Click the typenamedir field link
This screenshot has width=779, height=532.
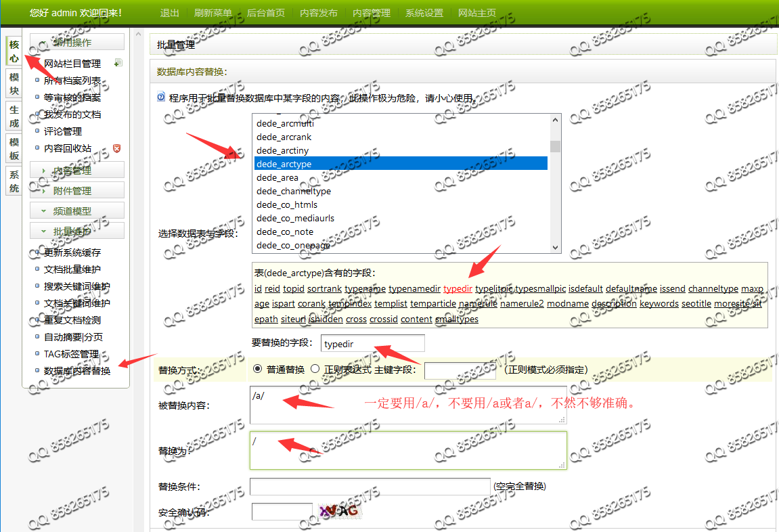(x=414, y=289)
